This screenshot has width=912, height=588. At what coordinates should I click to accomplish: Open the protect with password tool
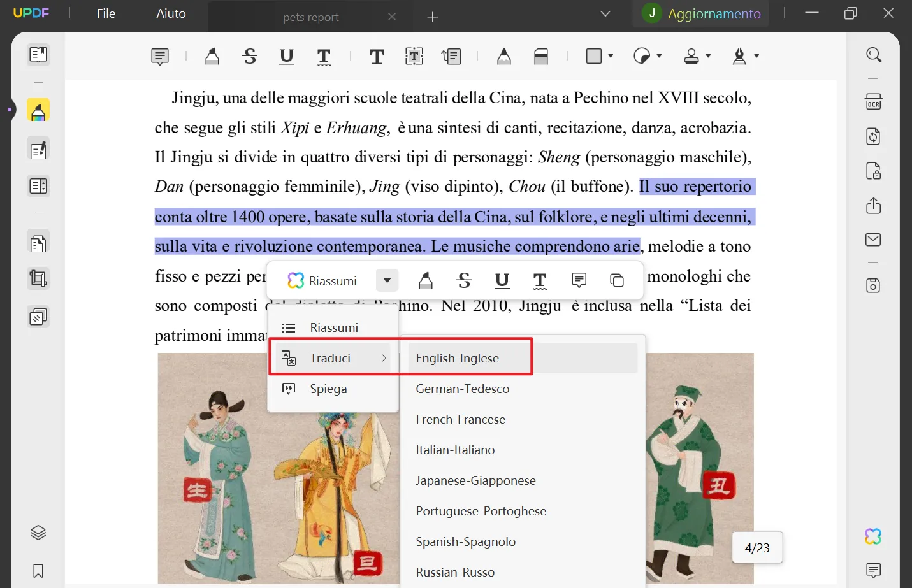click(x=874, y=171)
